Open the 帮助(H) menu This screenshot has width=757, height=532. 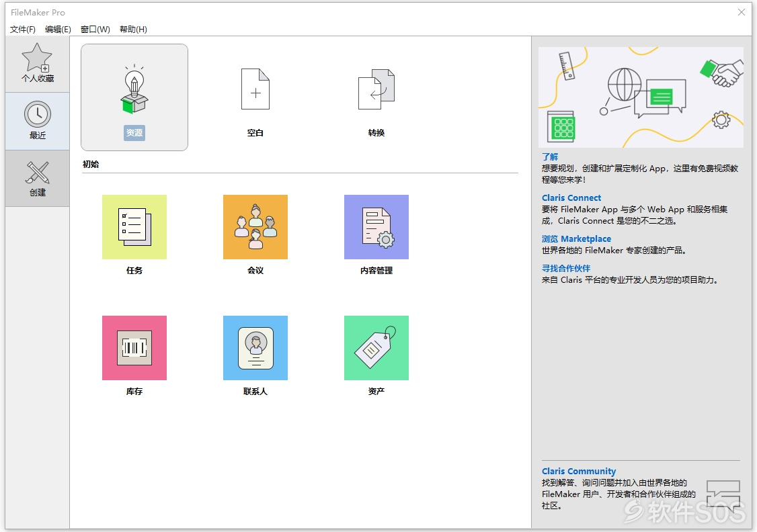click(x=133, y=30)
